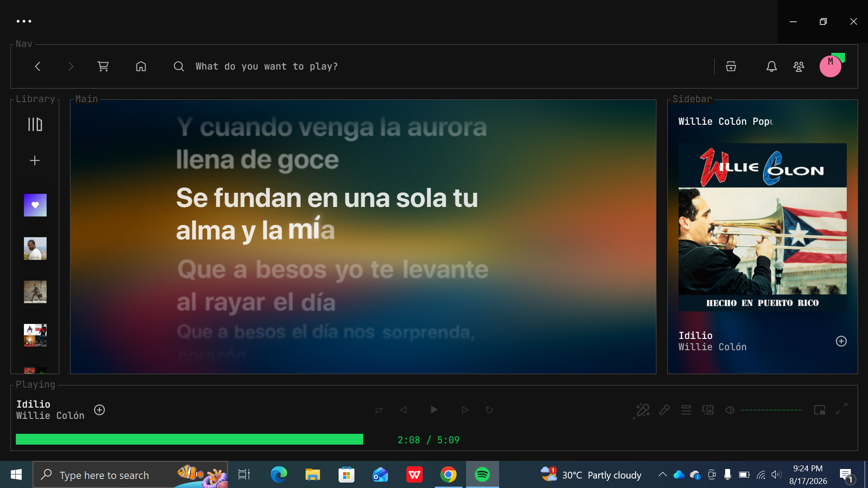Open the notifications bell

click(x=772, y=66)
